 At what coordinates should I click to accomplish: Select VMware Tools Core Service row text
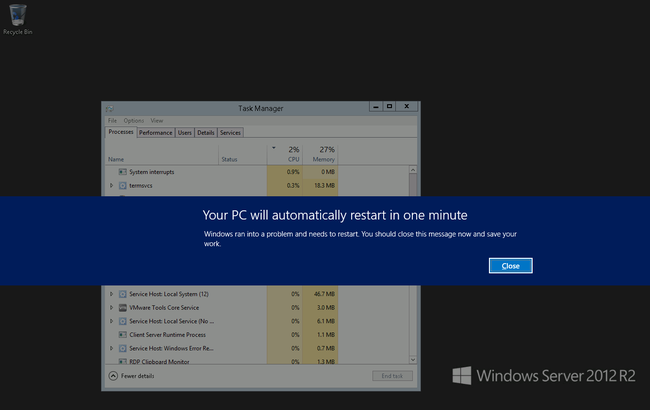(164, 308)
